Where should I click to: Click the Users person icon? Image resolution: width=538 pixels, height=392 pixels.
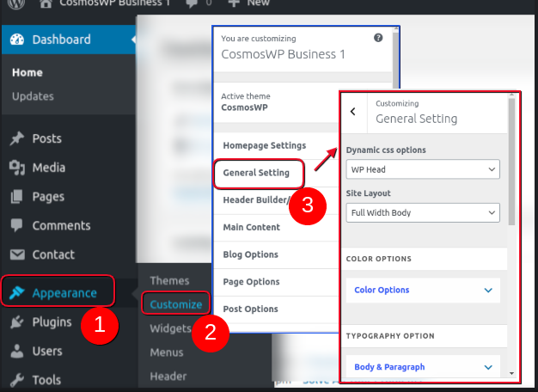pos(17,351)
